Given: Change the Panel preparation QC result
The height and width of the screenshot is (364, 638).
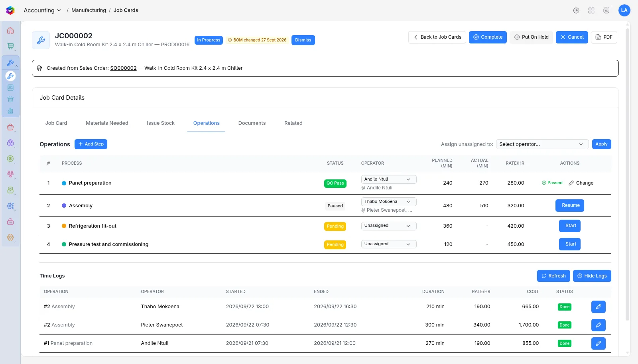Looking at the screenshot, I should [581, 183].
